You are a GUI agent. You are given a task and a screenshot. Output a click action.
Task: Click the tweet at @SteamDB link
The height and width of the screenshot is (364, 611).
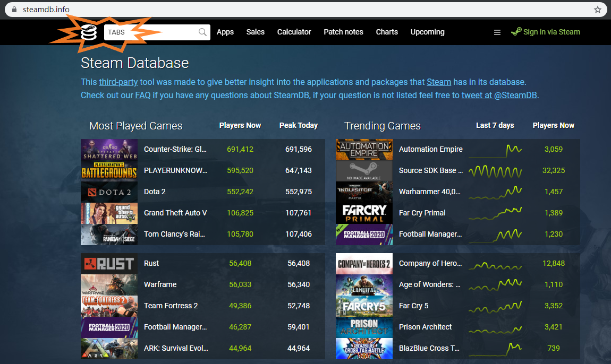pyautogui.click(x=499, y=96)
